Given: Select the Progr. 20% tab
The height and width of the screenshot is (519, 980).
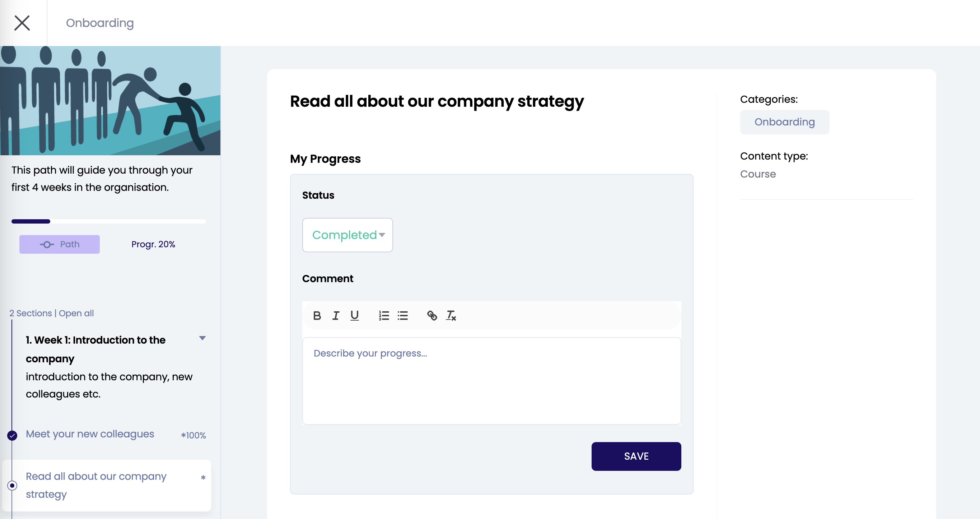Looking at the screenshot, I should (x=153, y=244).
